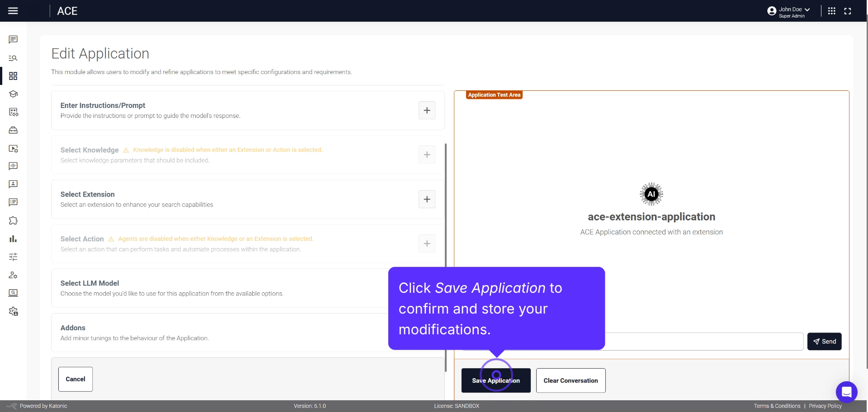
Task: Open the knowledge graduation-cap sidebar icon
Action: [x=13, y=94]
